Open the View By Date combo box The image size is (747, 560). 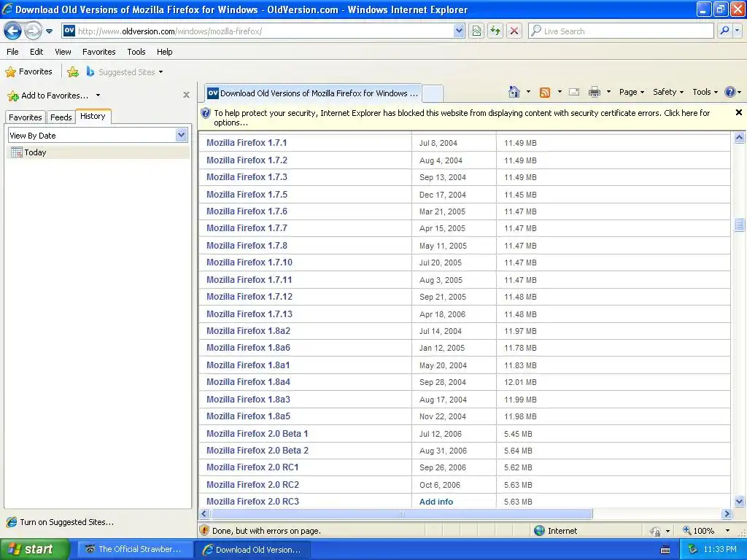[x=98, y=135]
